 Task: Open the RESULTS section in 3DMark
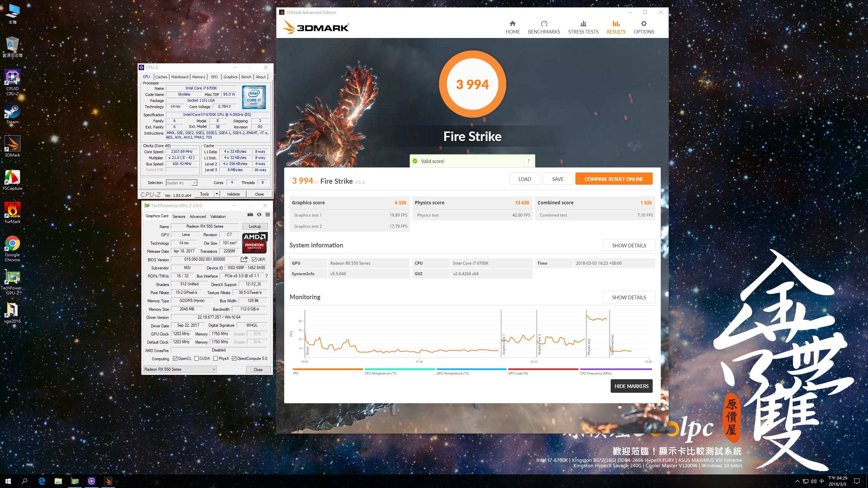pos(616,27)
